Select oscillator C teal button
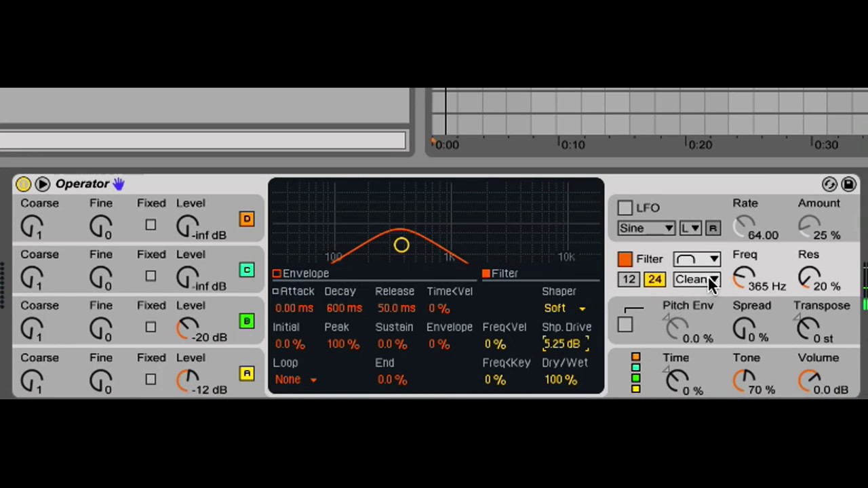The height and width of the screenshot is (488, 868). pyautogui.click(x=247, y=270)
